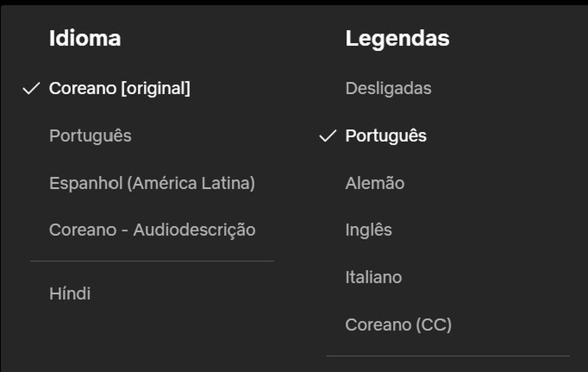
Task: Select Coreano - Audiodescrição audio track
Action: pos(153,229)
